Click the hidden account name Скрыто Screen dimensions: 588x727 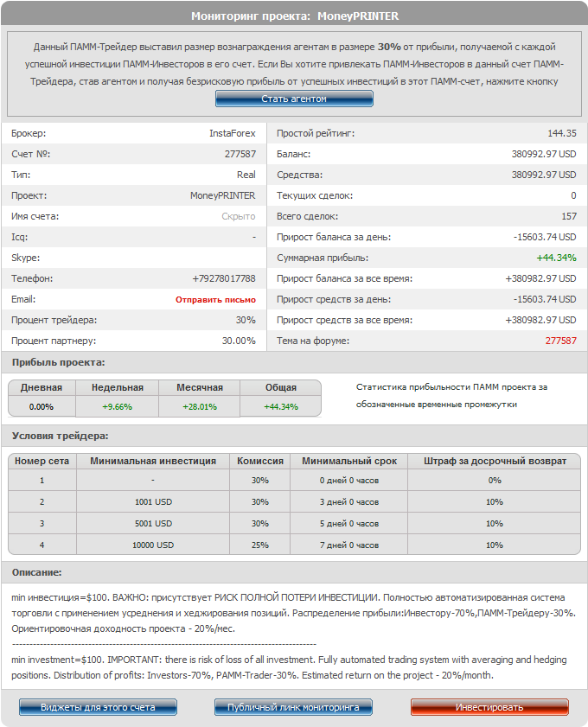[238, 216]
